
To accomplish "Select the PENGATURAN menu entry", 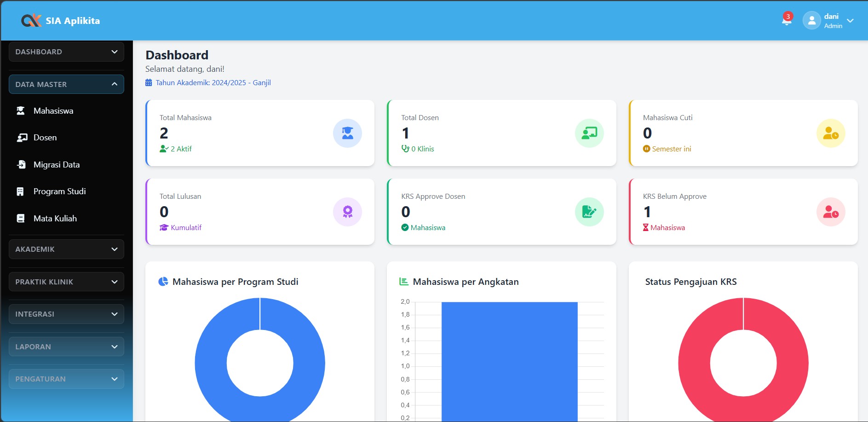I will point(66,379).
